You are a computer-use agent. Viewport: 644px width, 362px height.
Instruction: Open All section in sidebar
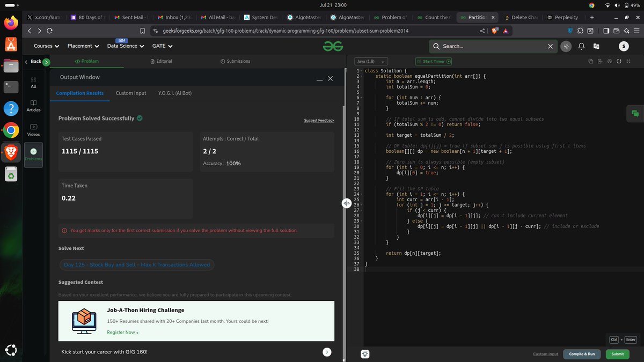tap(33, 82)
